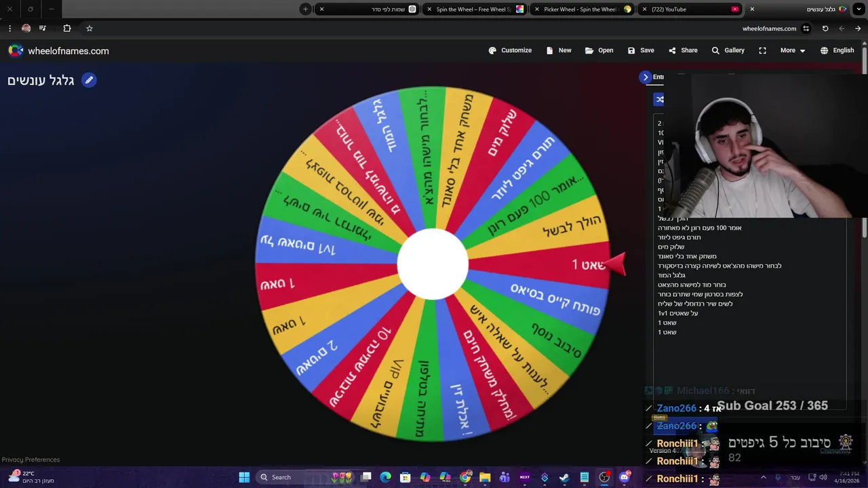Shuffle the entries list

pyautogui.click(x=659, y=99)
